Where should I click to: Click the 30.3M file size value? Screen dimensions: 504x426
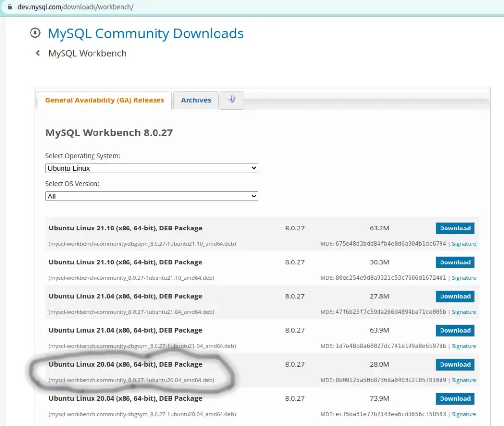pyautogui.click(x=379, y=262)
